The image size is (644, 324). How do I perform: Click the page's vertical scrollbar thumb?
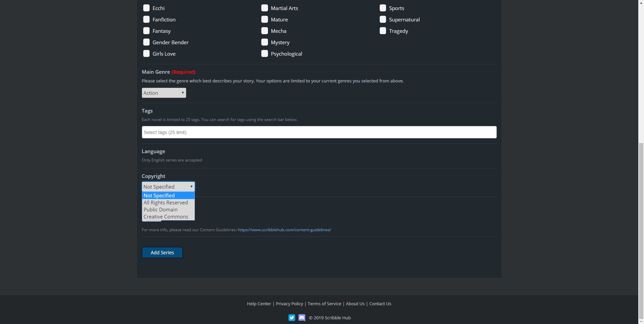(641, 231)
